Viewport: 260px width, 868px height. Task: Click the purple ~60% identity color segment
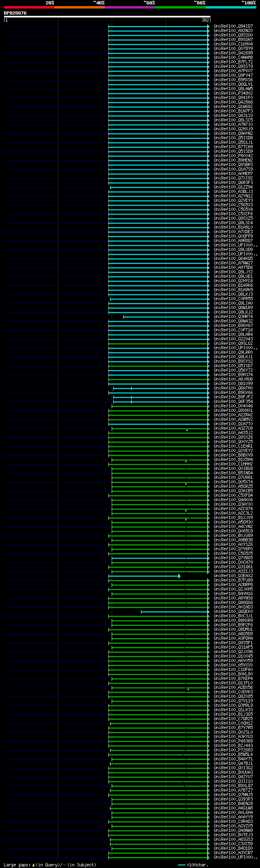pyautogui.click(x=130, y=7)
